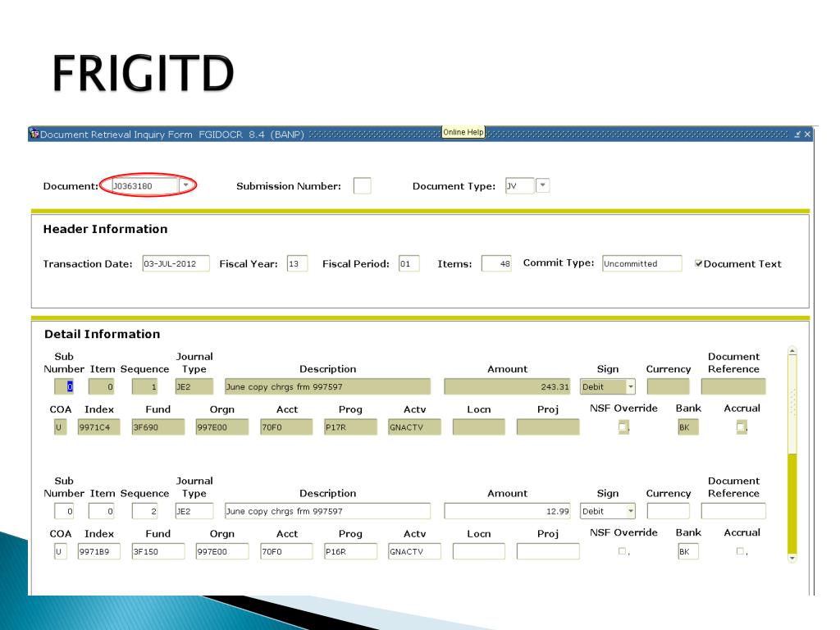
Task: Click the form icon beside Document Retrieval Inquiry Form
Action: pos(34,134)
